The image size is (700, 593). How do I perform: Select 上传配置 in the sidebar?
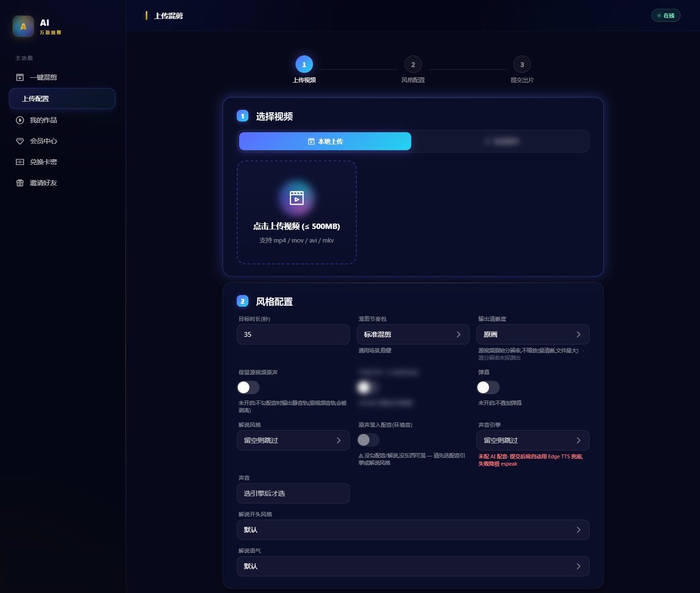point(62,99)
